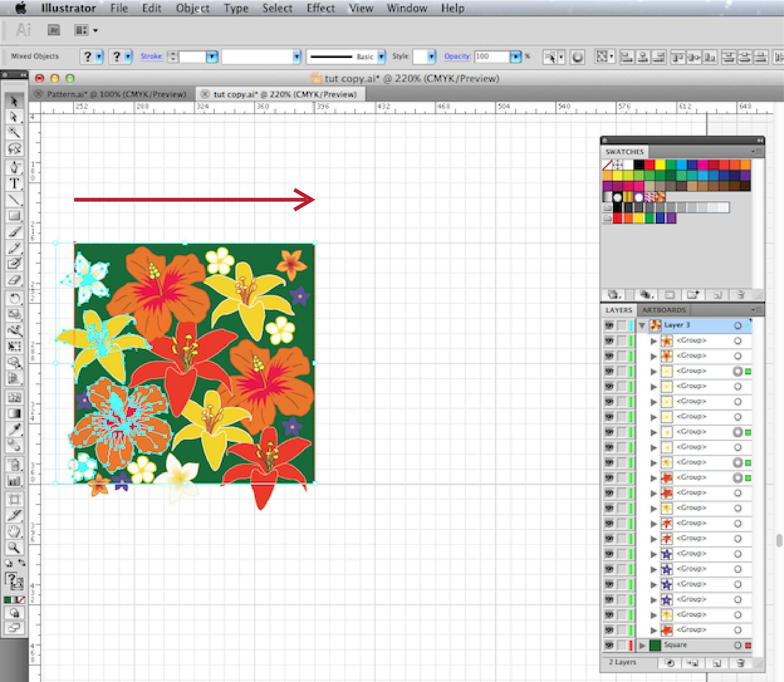Viewport: 784px width, 682px height.
Task: Switch to the Artboards tab
Action: pos(664,310)
